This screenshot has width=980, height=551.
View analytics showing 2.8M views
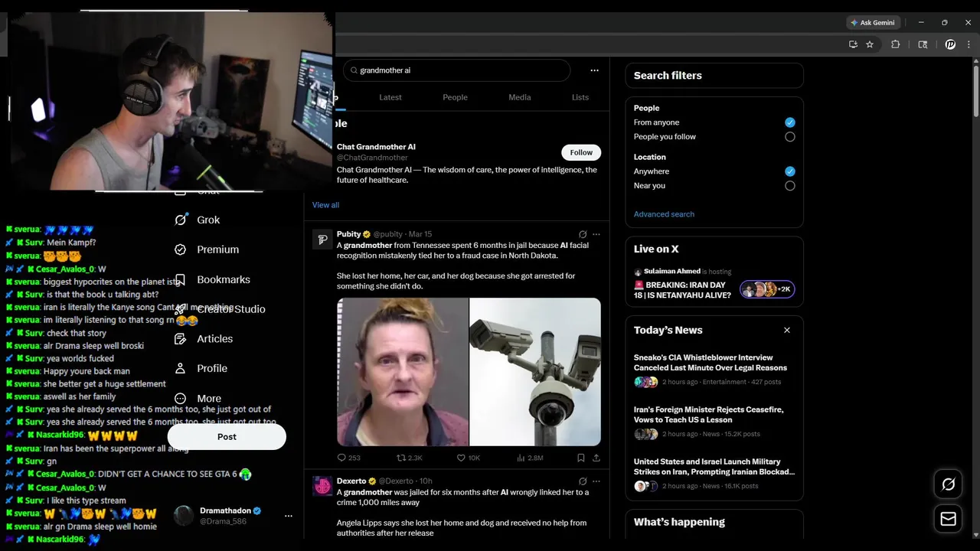pos(530,458)
